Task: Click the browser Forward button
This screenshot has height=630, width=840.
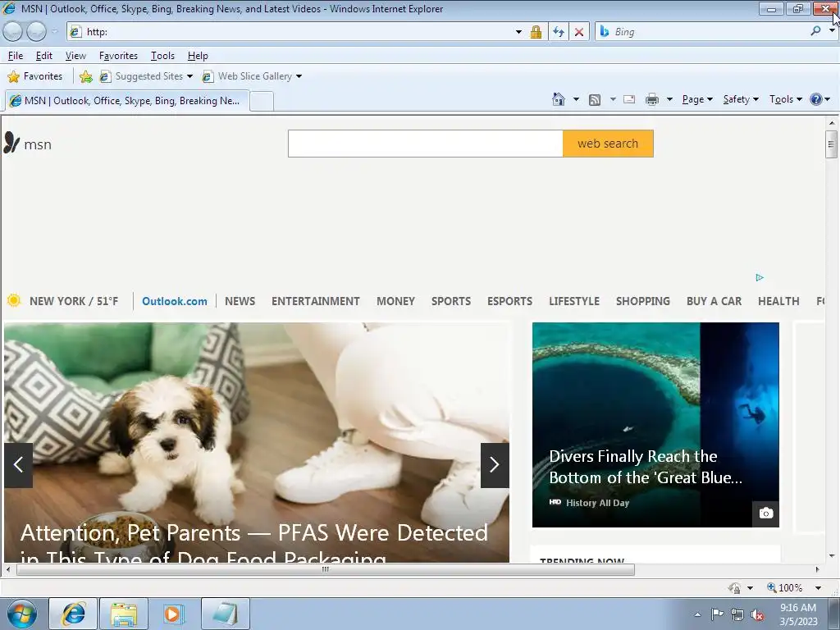Action: [36, 32]
